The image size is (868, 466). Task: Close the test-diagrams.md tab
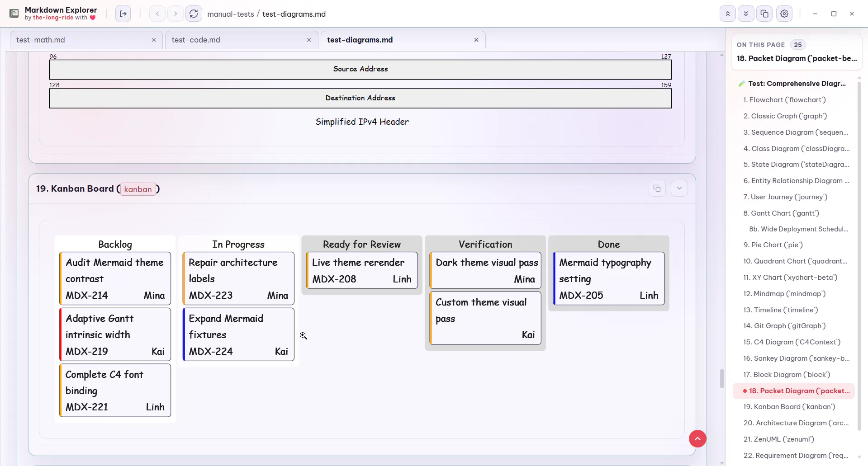(x=476, y=40)
